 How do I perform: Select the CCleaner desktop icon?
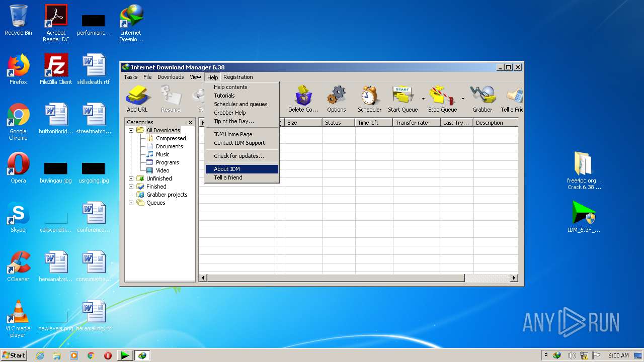pyautogui.click(x=18, y=266)
